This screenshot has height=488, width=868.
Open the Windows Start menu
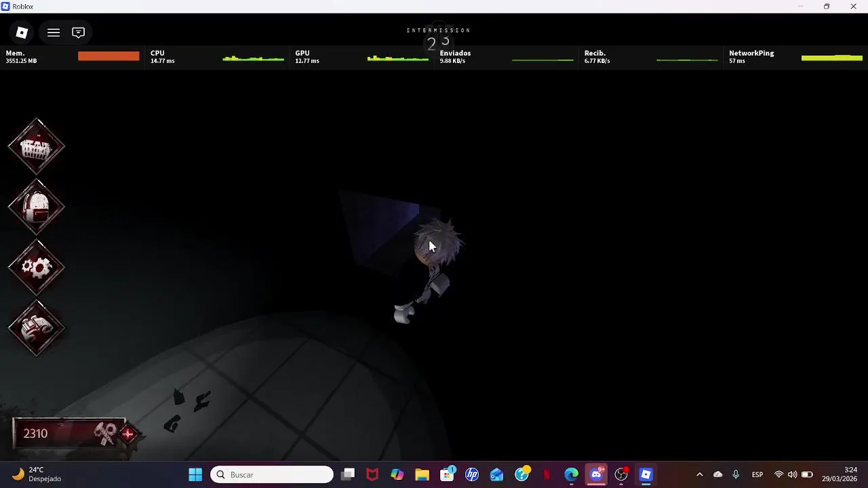click(x=195, y=474)
